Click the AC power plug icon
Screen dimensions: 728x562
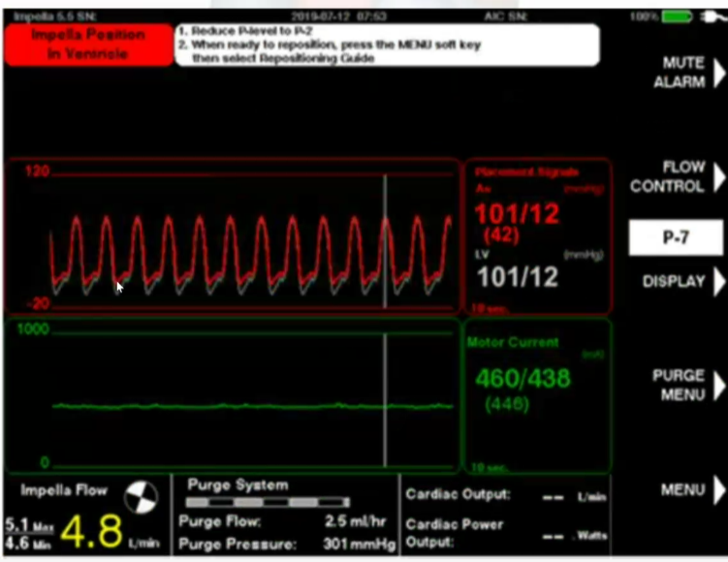(x=708, y=16)
